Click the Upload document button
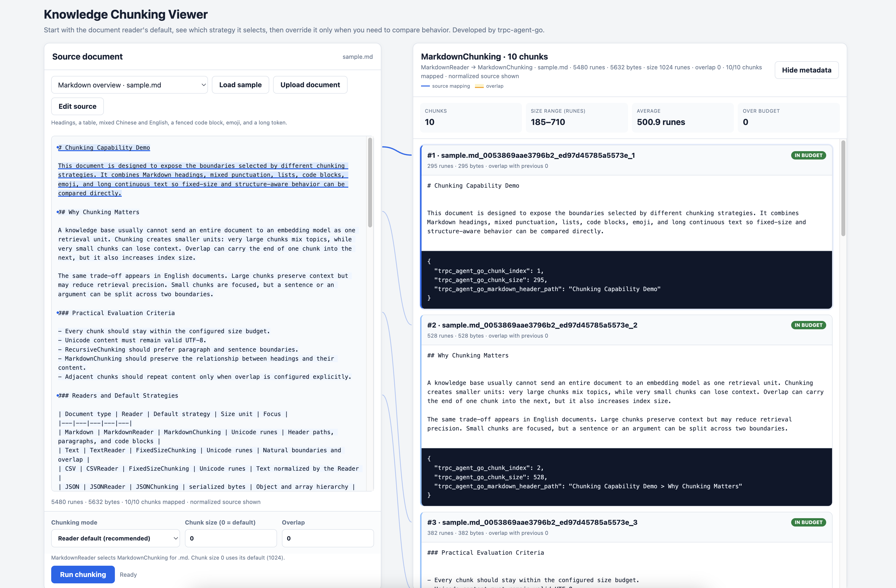Viewport: 896px width, 588px height. click(x=310, y=85)
